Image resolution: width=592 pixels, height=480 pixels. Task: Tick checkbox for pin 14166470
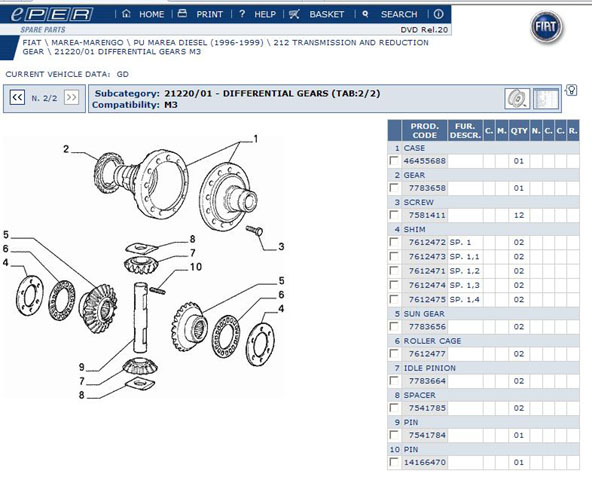coord(394,462)
